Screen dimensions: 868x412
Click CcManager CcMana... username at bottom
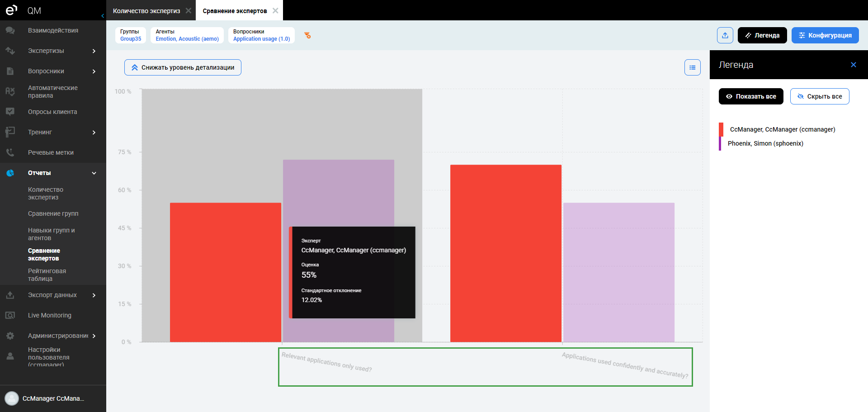[x=53, y=398]
